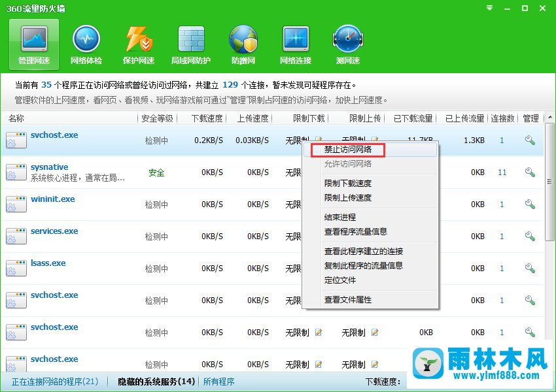Switch to 所有程序 tab

coord(218,382)
